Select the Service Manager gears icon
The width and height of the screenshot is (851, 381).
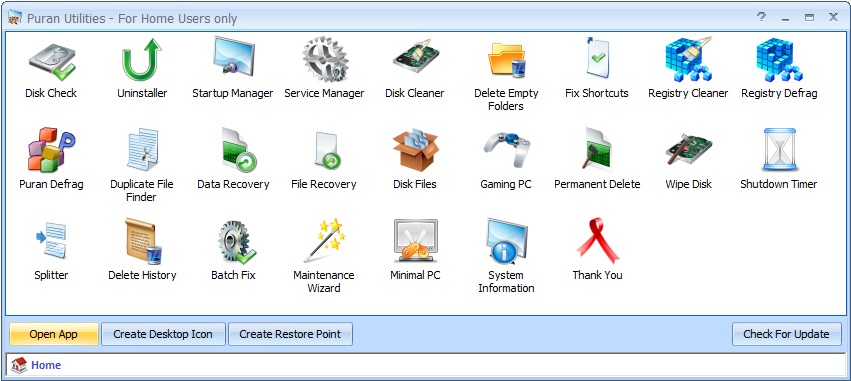point(325,59)
